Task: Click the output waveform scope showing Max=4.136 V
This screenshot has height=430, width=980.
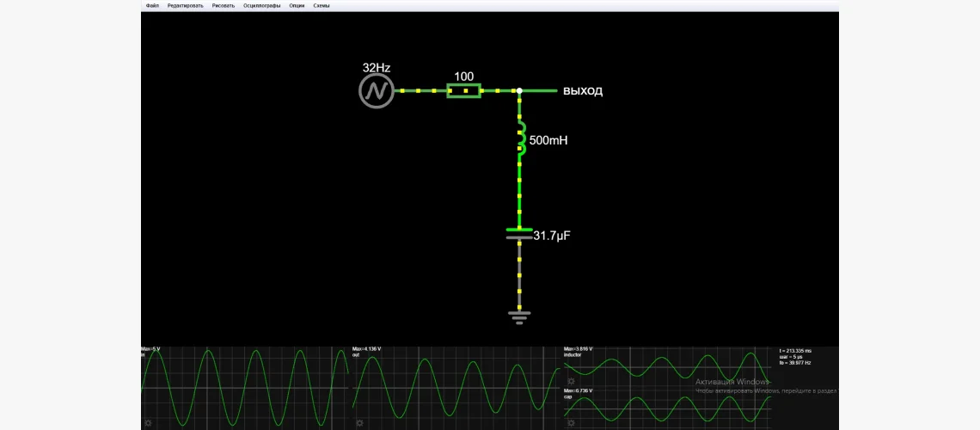Action: tap(456, 387)
